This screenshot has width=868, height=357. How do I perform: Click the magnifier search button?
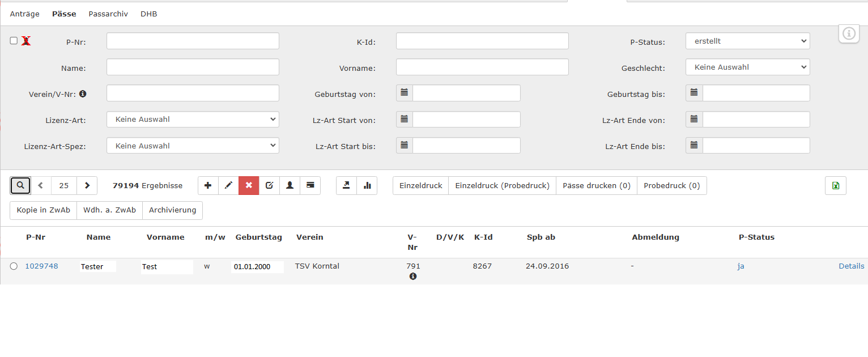pos(20,185)
